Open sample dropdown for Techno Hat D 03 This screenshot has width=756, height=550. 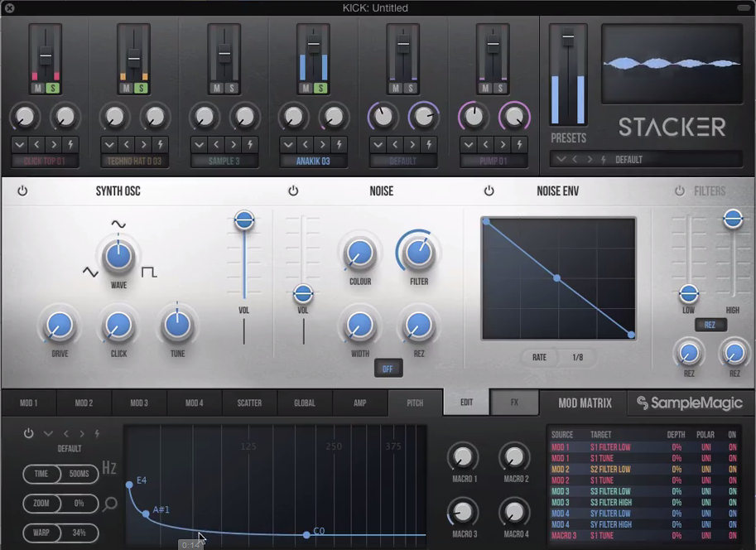(x=109, y=144)
